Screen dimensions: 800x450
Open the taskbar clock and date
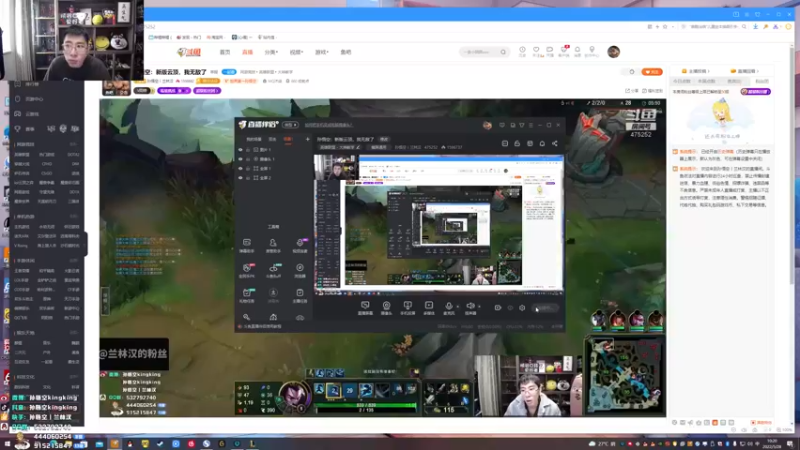pyautogui.click(x=772, y=443)
